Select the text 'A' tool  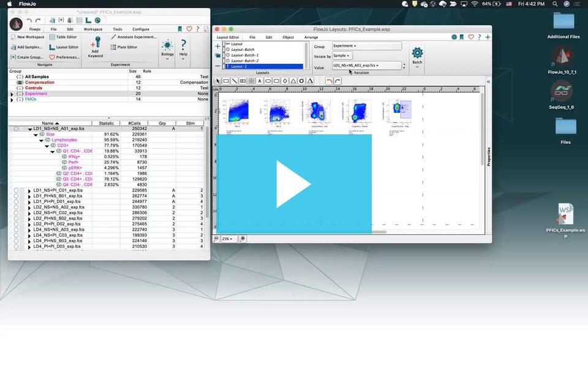coord(260,81)
